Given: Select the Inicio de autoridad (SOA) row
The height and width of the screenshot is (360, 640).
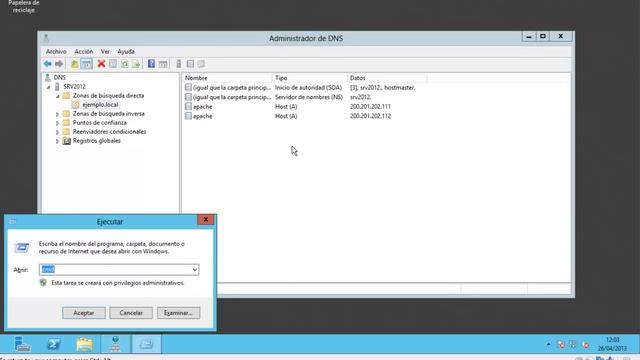Looking at the screenshot, I should (308, 87).
